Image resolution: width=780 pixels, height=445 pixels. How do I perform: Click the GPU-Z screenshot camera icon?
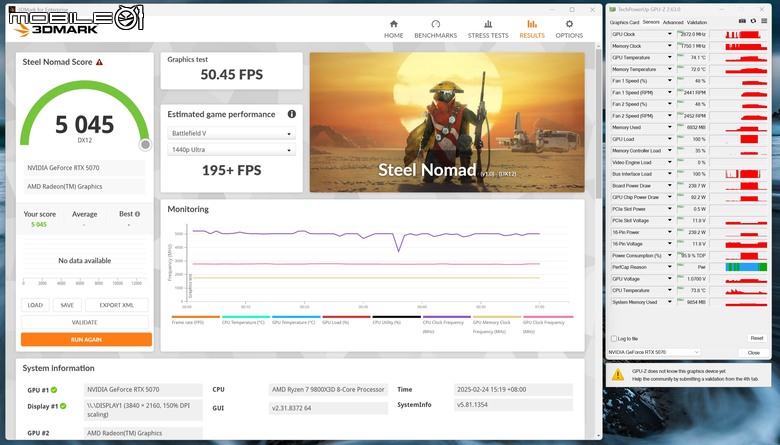(x=742, y=21)
